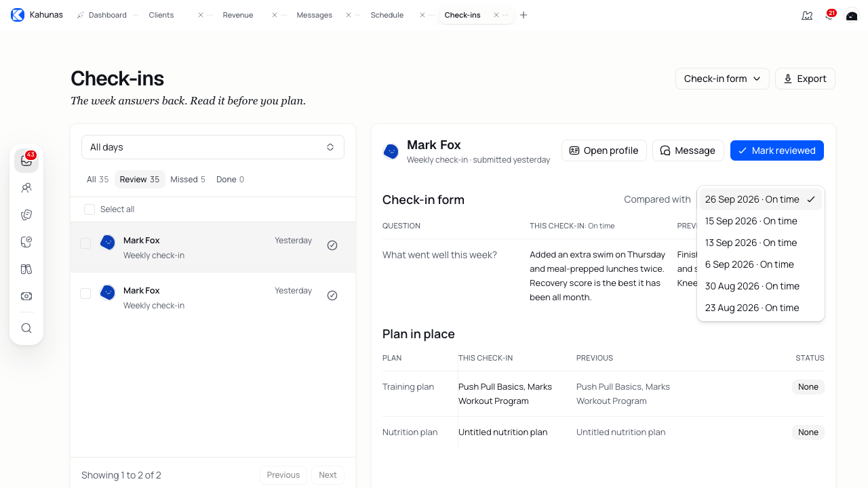The width and height of the screenshot is (868, 488).
Task: Close the Clients tab
Action: click(x=201, y=15)
